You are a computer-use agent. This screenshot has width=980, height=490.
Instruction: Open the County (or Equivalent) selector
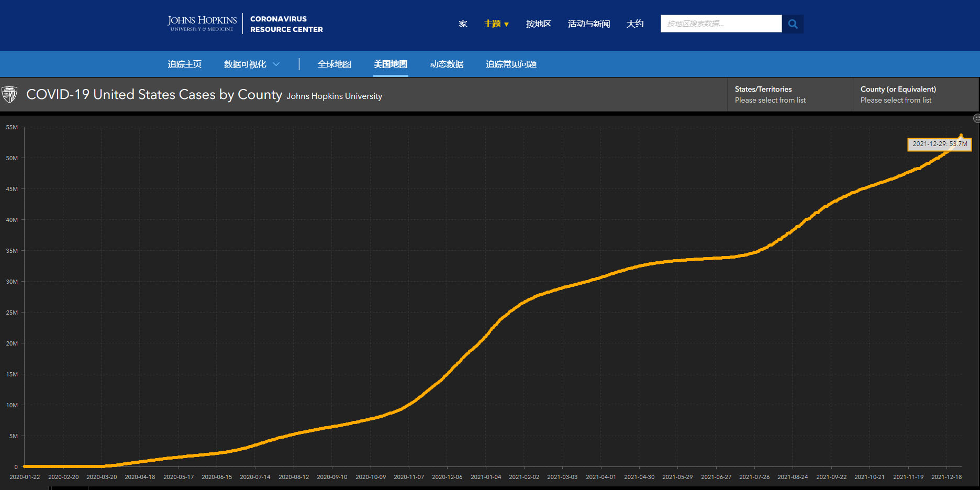point(915,95)
